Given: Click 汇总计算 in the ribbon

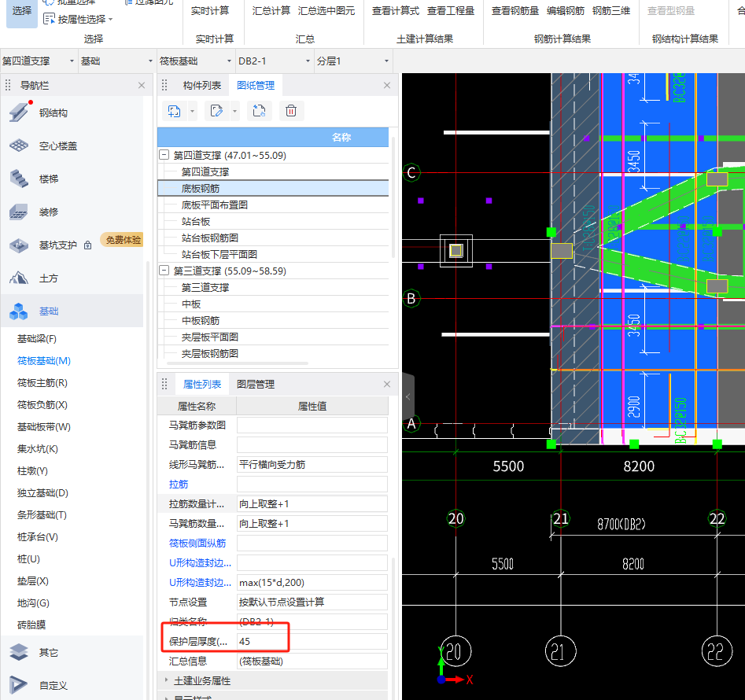Looking at the screenshot, I should pyautogui.click(x=271, y=11).
